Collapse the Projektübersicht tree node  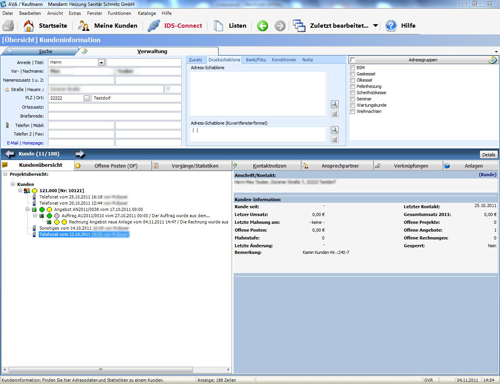(5, 174)
